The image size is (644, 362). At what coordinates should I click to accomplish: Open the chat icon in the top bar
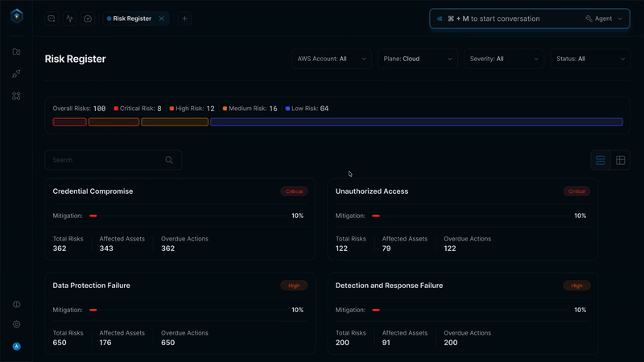[x=52, y=19]
